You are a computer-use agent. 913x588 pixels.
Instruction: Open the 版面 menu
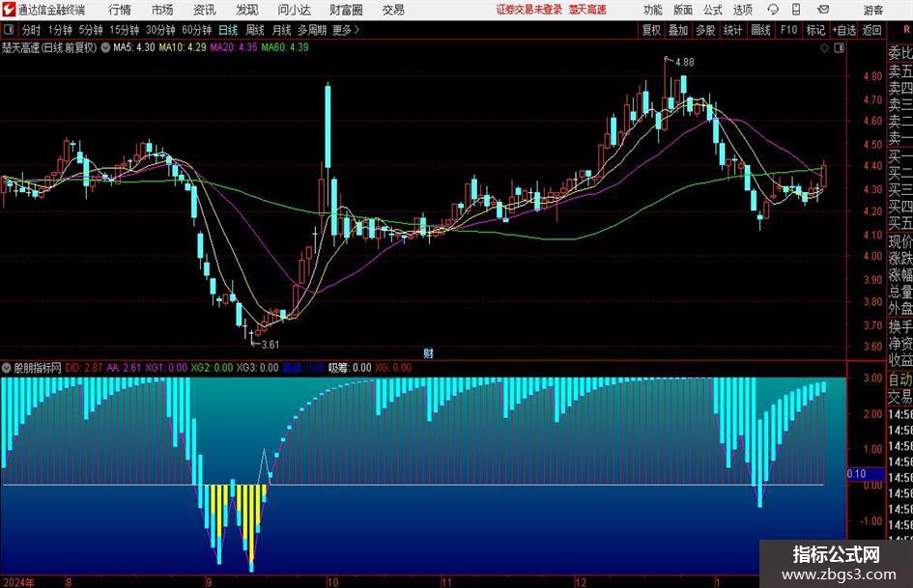[x=683, y=10]
